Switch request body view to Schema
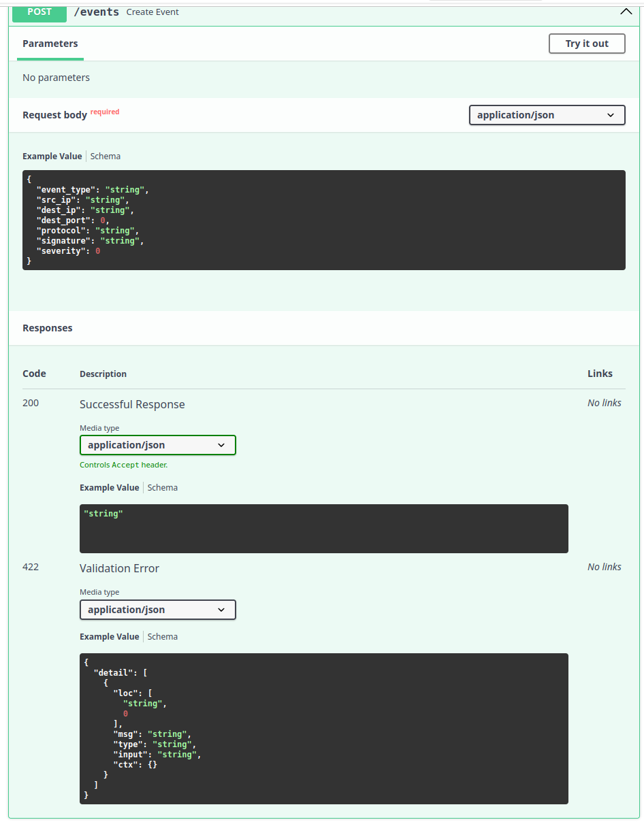Viewport: 644px width, 822px height. coord(106,157)
